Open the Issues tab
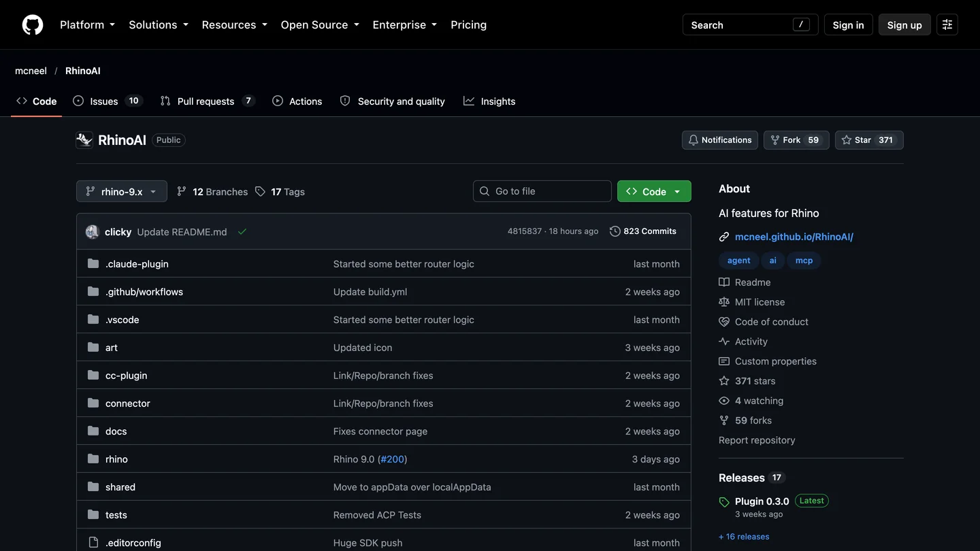Viewport: 980px width, 551px height. point(107,101)
